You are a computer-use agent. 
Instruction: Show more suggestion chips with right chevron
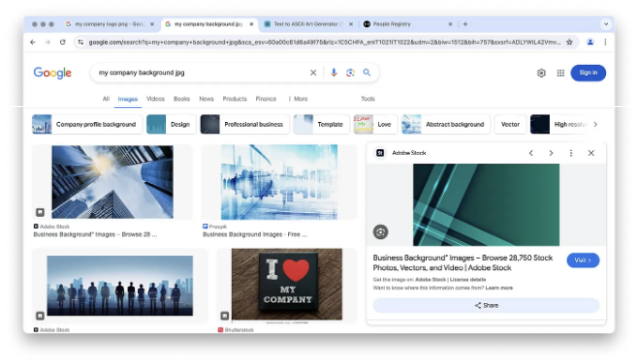pos(596,125)
